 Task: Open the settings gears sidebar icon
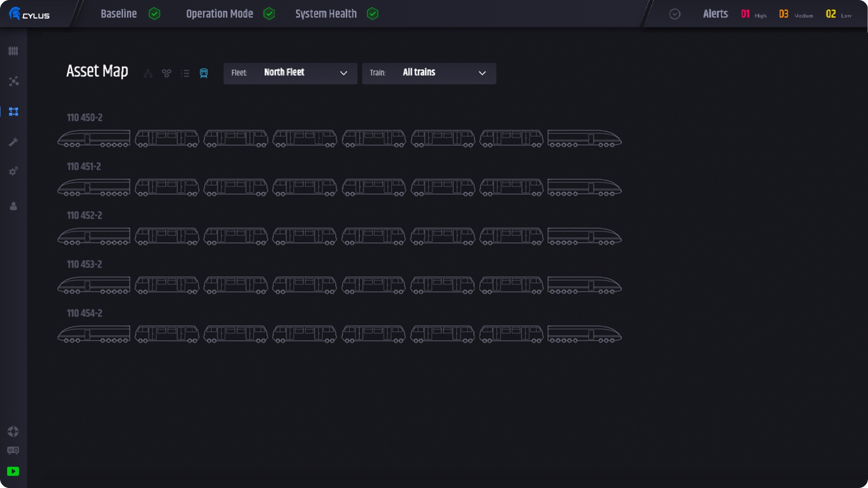pyautogui.click(x=13, y=171)
